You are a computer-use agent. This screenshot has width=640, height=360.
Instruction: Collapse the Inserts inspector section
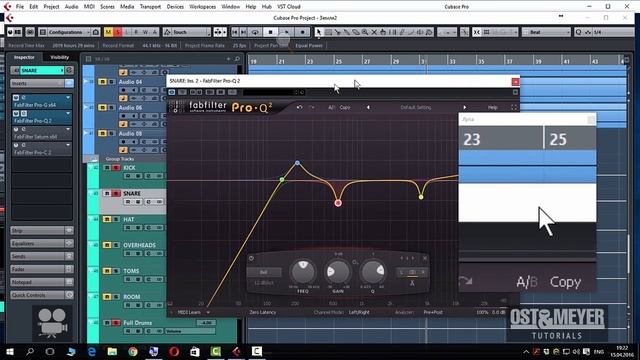coord(42,83)
